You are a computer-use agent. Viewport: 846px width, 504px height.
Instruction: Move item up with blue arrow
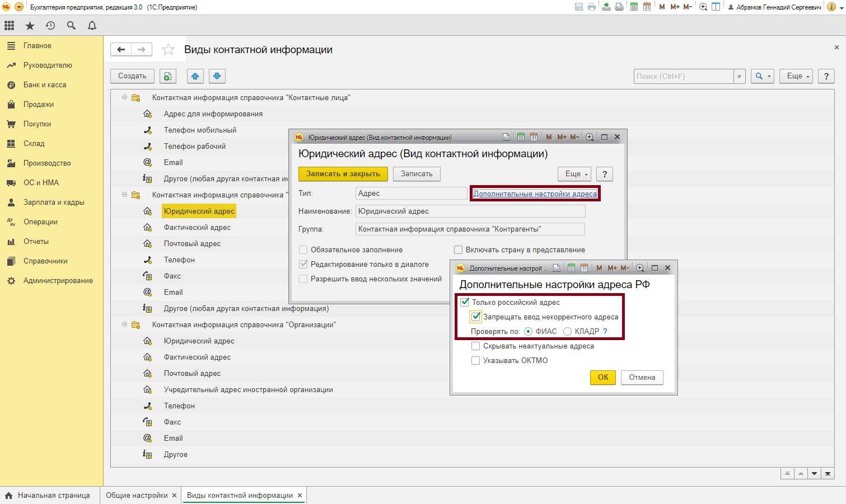coord(195,76)
